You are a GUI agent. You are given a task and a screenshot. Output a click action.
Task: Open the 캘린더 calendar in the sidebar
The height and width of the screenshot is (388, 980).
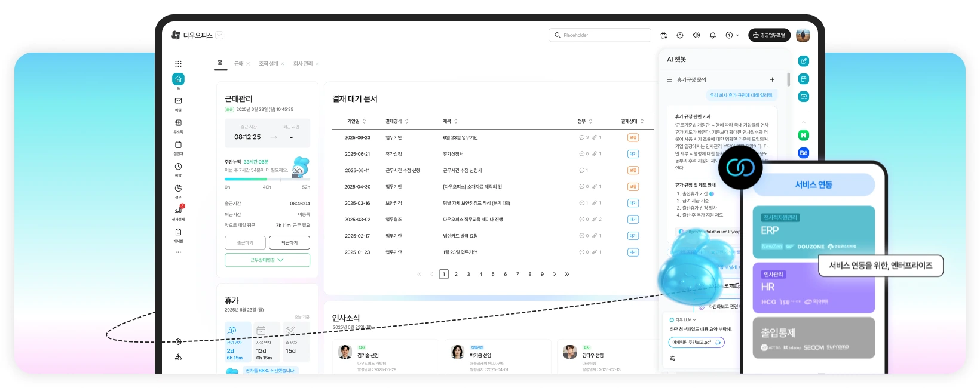178,145
